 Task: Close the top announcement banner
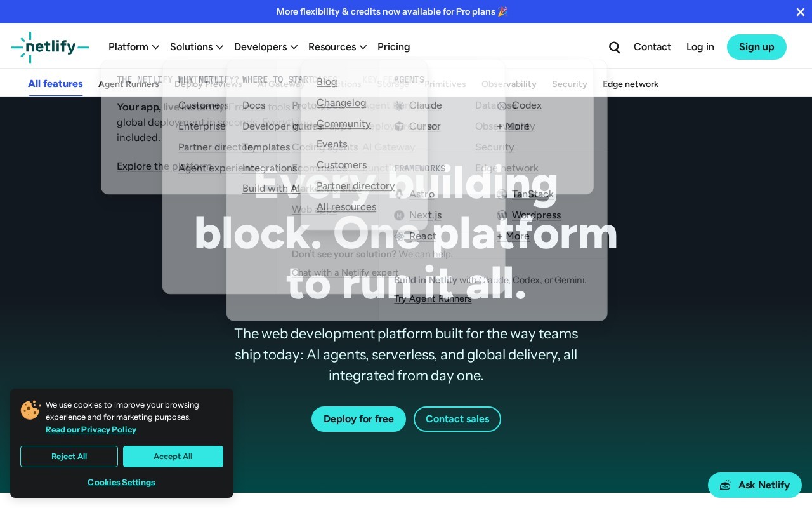tap(800, 11)
